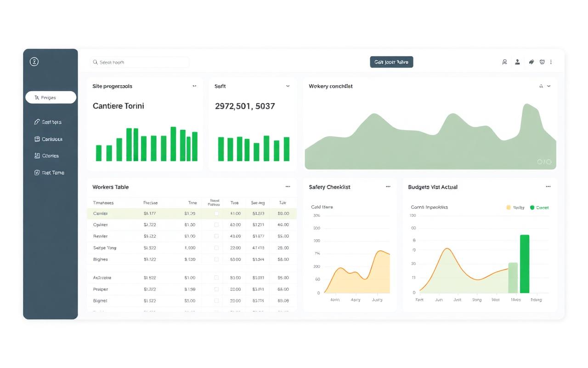Click the bell icon on the area chart card
Screen dimensions: 588x368
tap(541, 86)
